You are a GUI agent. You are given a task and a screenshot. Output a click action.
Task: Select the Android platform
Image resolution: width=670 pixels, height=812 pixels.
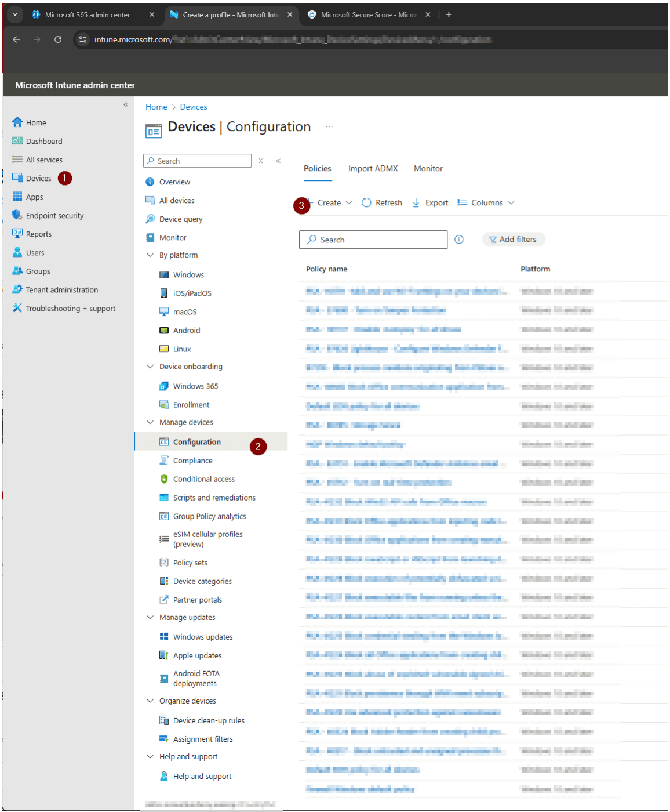pyautogui.click(x=187, y=331)
